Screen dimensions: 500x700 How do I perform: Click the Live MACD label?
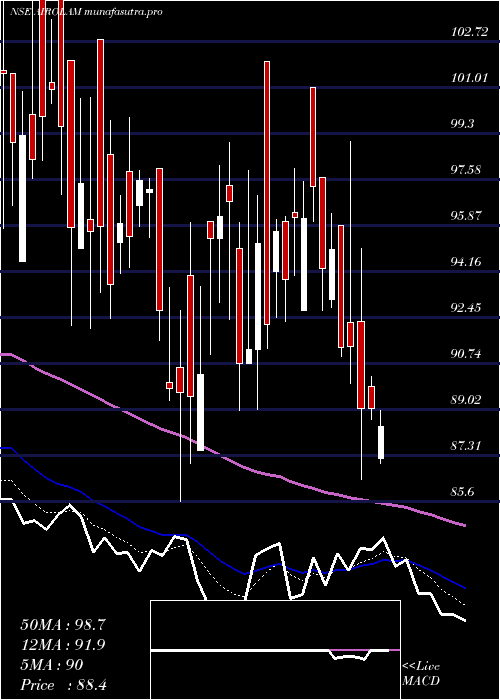coord(421,674)
